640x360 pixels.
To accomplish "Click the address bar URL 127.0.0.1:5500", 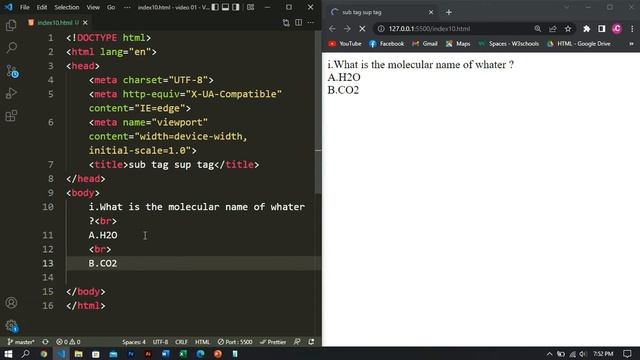I will (x=429, y=29).
